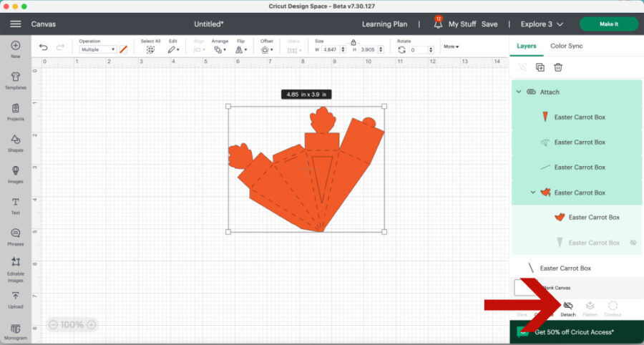Click the Upload icon
This screenshot has height=345, width=644.
(x=15, y=299)
